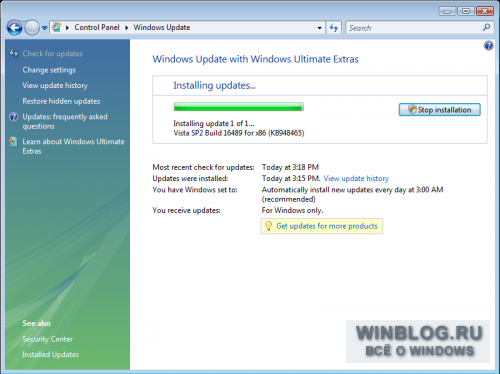Click the FAQ question mark icon in sidebar

point(14,117)
